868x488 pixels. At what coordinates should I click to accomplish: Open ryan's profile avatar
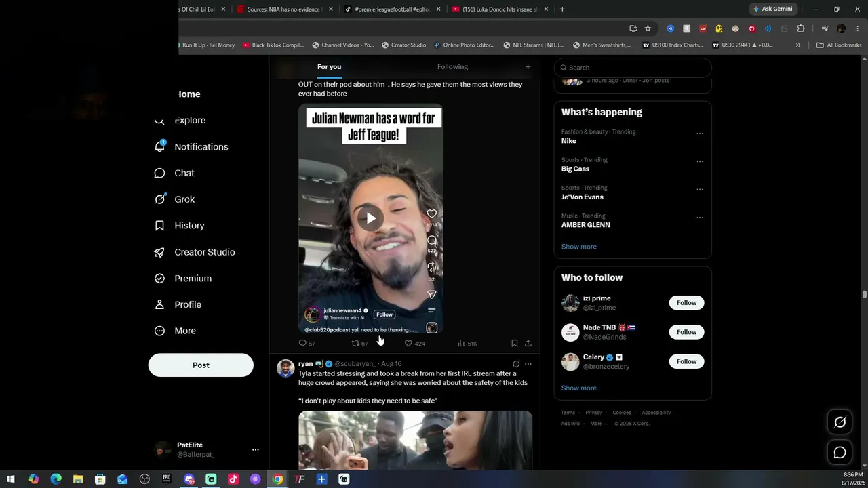pyautogui.click(x=285, y=368)
